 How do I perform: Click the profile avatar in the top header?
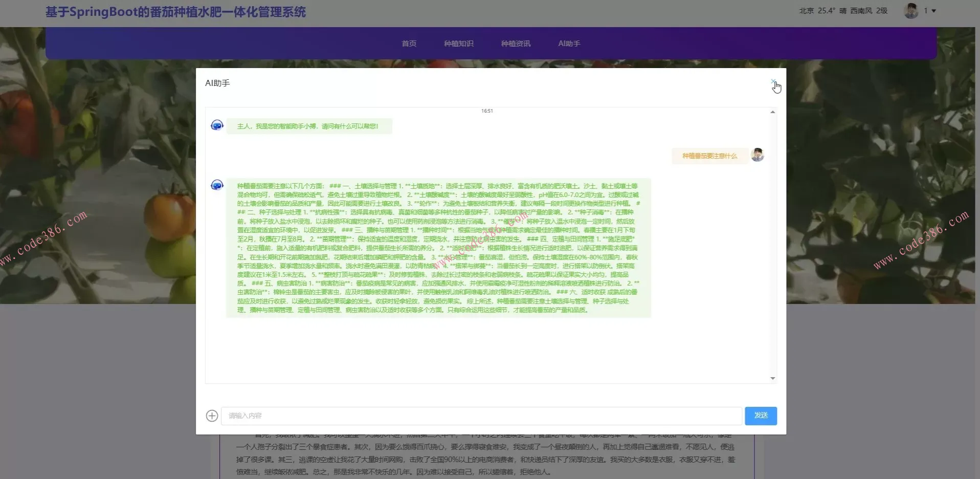pos(911,10)
